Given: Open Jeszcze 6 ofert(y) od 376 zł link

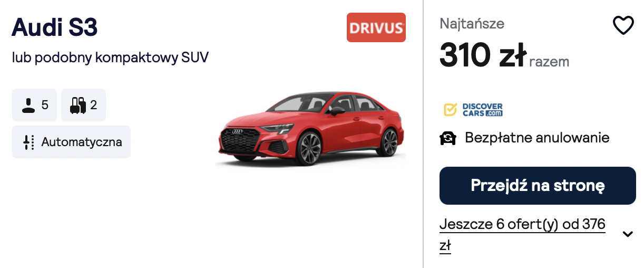Looking at the screenshot, I should coord(522,235).
